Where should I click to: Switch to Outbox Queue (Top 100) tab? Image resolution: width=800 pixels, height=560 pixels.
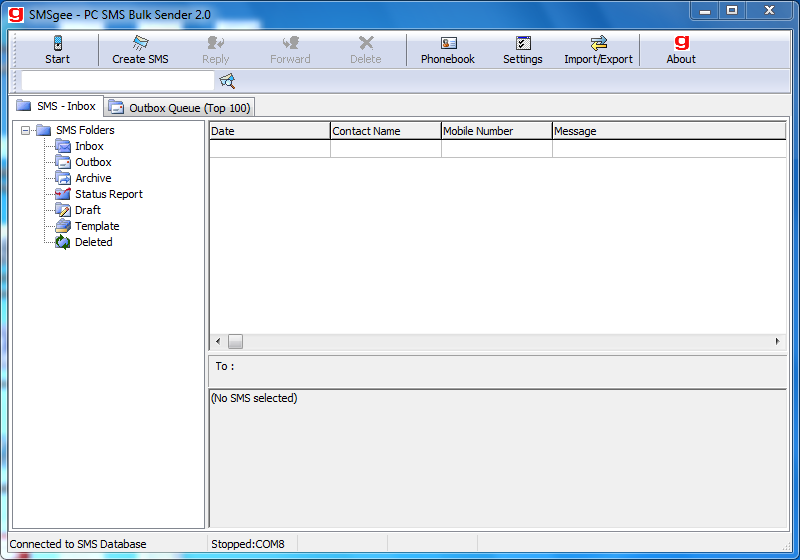pyautogui.click(x=180, y=108)
